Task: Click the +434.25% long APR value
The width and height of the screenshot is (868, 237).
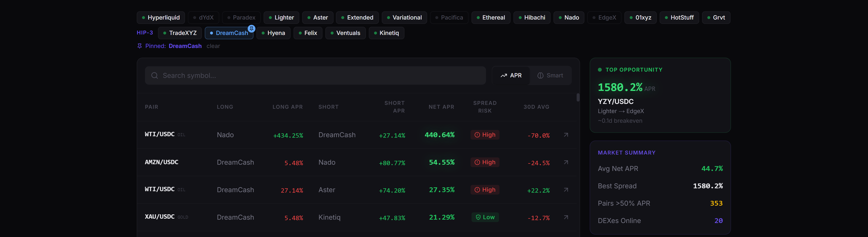Action: (x=288, y=136)
